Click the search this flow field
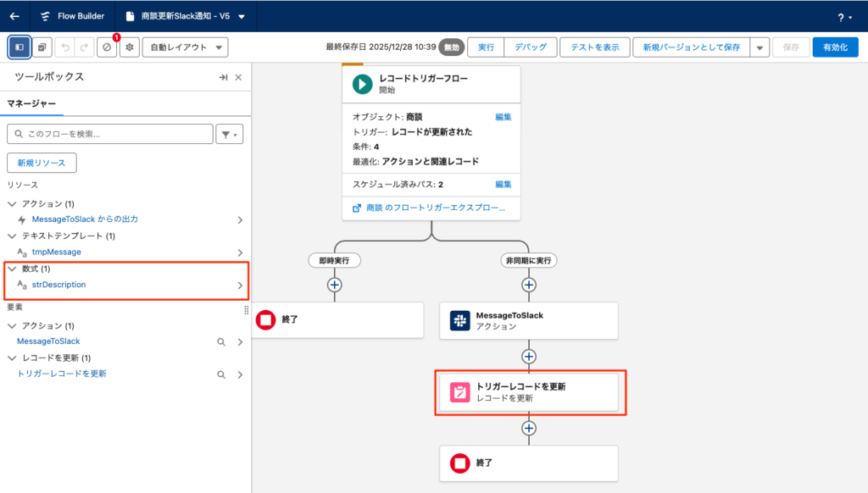The image size is (868, 493). [110, 134]
